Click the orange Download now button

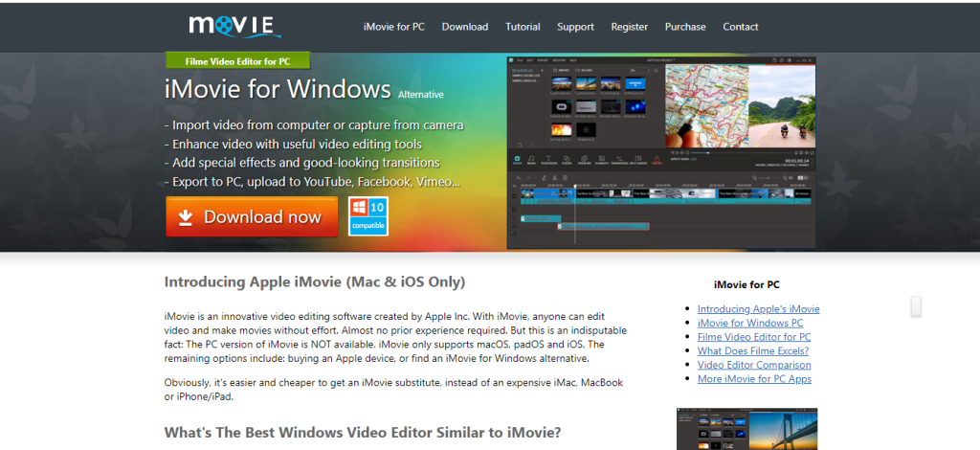point(252,217)
